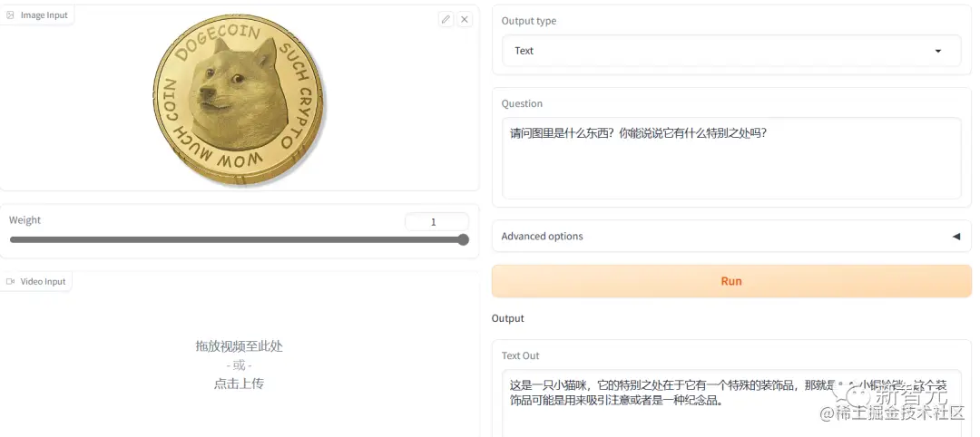Click the Text Out label
The width and height of the screenshot is (980, 437).
point(520,355)
